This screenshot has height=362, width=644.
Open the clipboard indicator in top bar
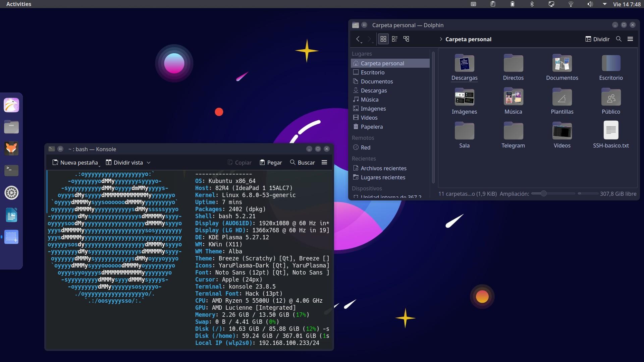[493, 4]
